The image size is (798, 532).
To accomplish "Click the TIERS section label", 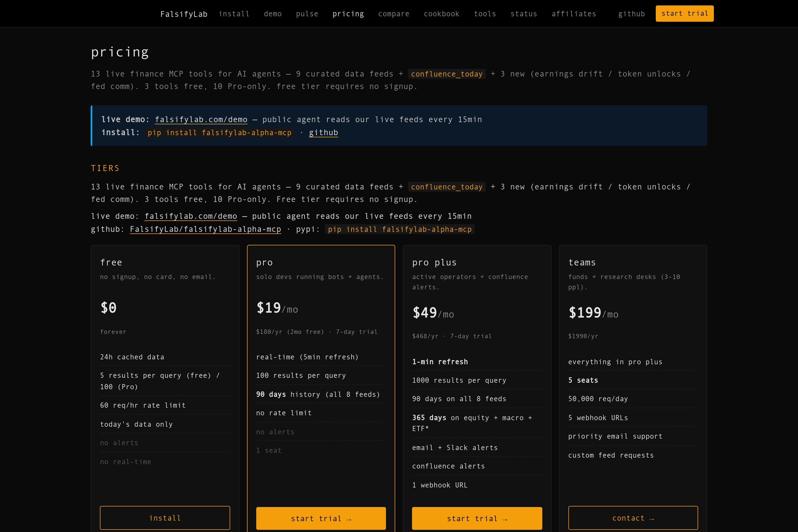I will [105, 168].
